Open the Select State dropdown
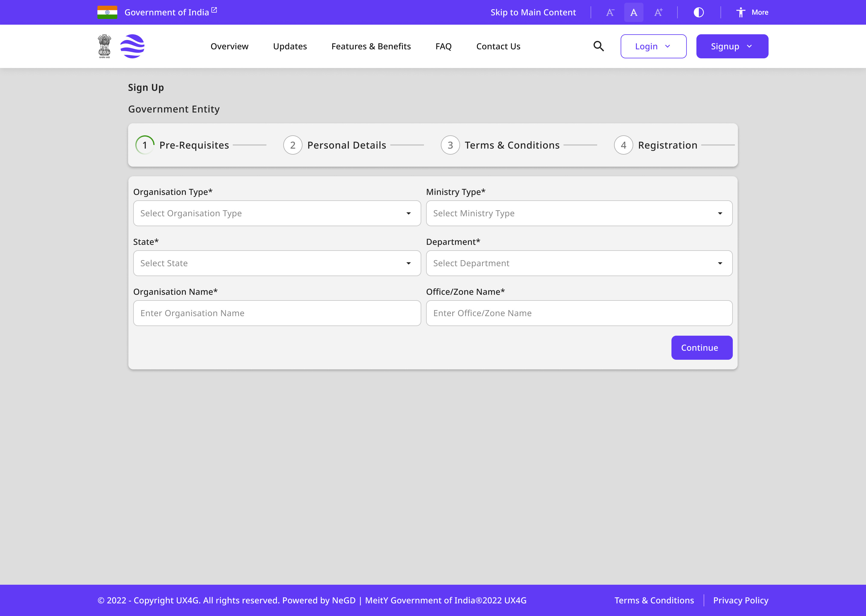The height and width of the screenshot is (616, 866). point(277,263)
